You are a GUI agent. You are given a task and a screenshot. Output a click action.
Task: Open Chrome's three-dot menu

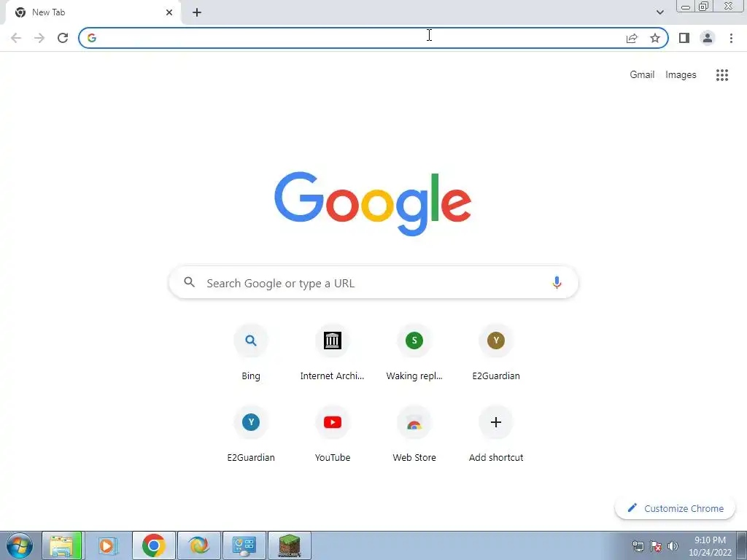click(731, 38)
